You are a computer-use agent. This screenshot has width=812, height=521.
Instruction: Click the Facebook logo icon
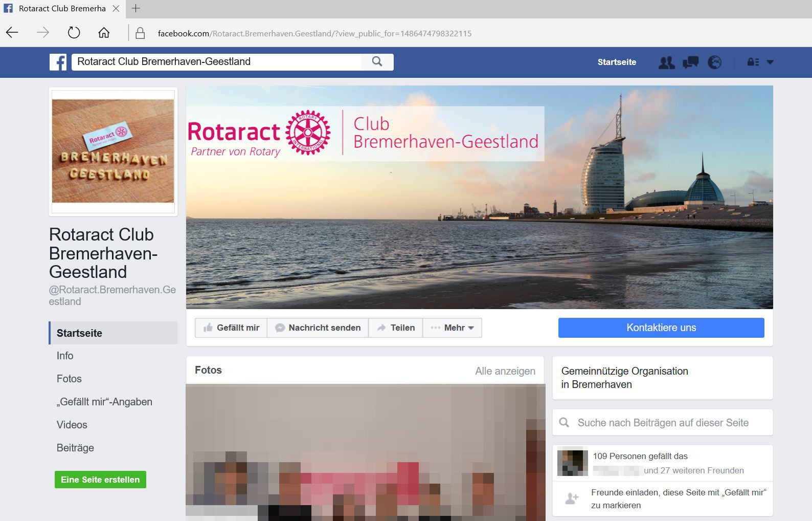pyautogui.click(x=58, y=62)
